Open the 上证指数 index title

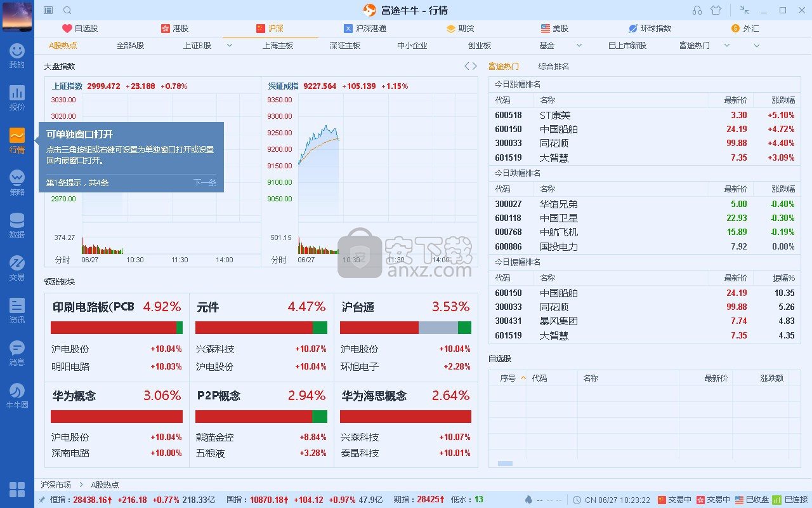(x=67, y=86)
